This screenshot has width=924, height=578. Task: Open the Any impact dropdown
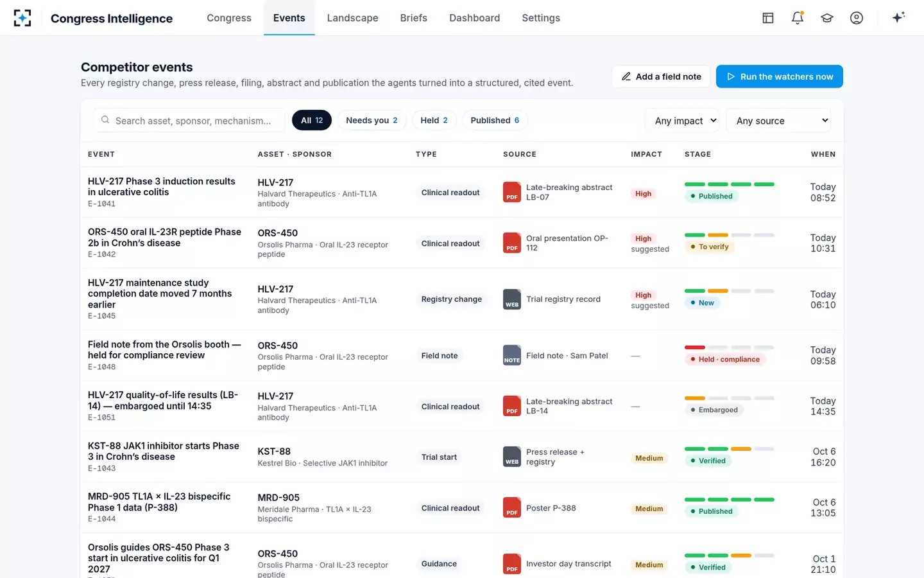click(x=682, y=121)
